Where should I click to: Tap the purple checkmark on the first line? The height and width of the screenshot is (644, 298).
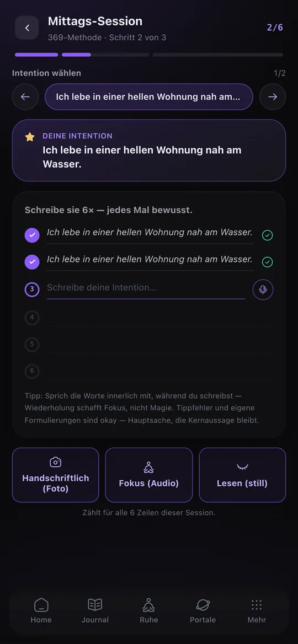pyautogui.click(x=32, y=235)
